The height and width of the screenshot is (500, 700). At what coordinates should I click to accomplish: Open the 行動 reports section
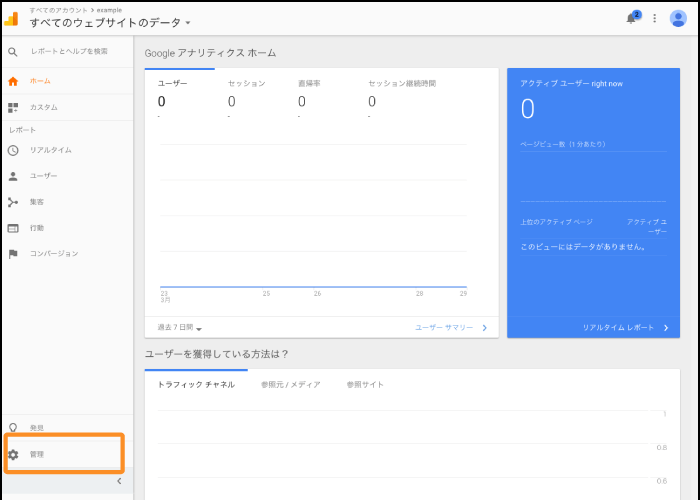click(67, 228)
